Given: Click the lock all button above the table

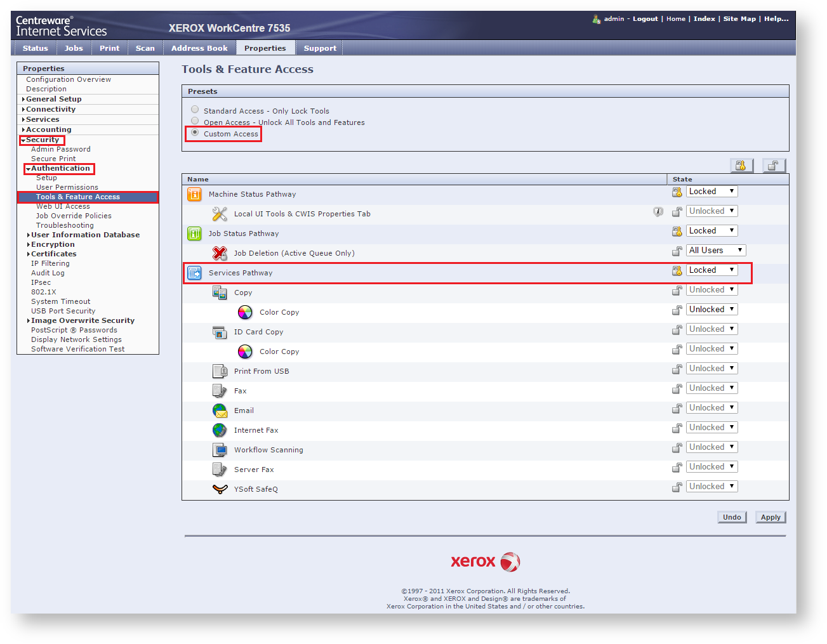Looking at the screenshot, I should pos(741,166).
